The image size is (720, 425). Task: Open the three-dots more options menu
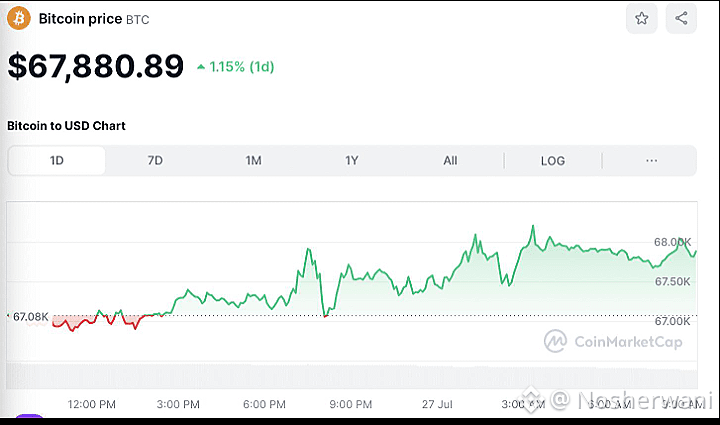click(652, 161)
